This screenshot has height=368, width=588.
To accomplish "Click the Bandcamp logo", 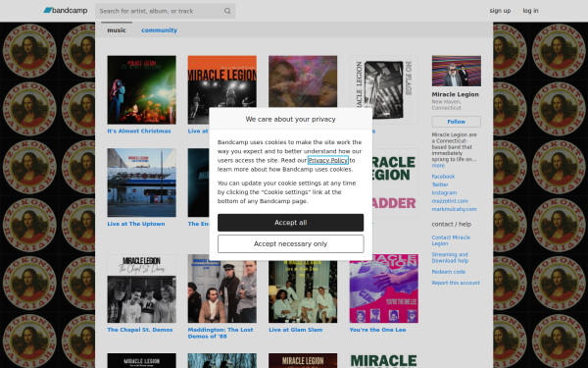I will tap(66, 11).
